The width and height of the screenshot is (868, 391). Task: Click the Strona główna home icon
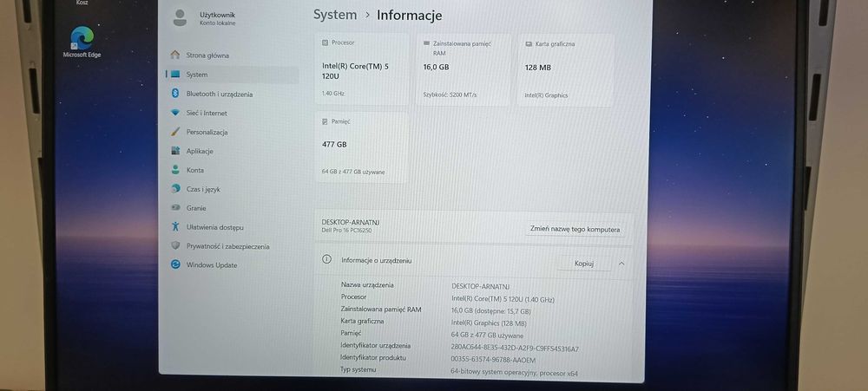click(175, 55)
